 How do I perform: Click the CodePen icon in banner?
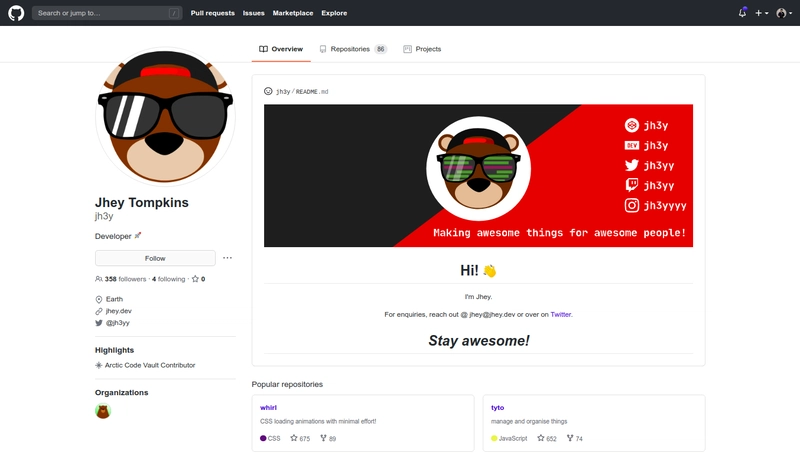pos(632,125)
